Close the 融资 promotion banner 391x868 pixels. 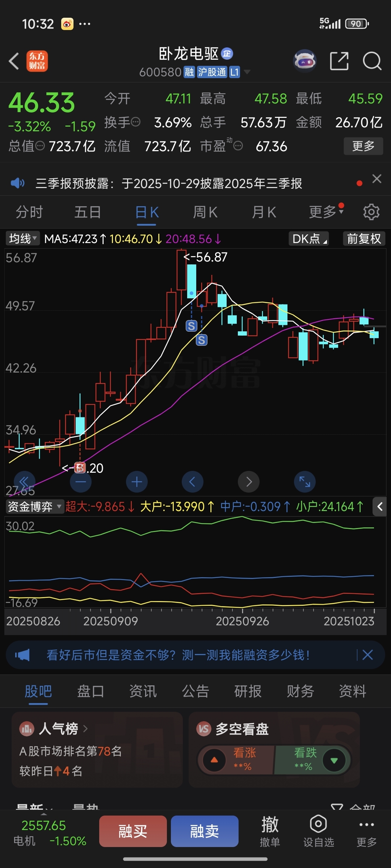(368, 655)
